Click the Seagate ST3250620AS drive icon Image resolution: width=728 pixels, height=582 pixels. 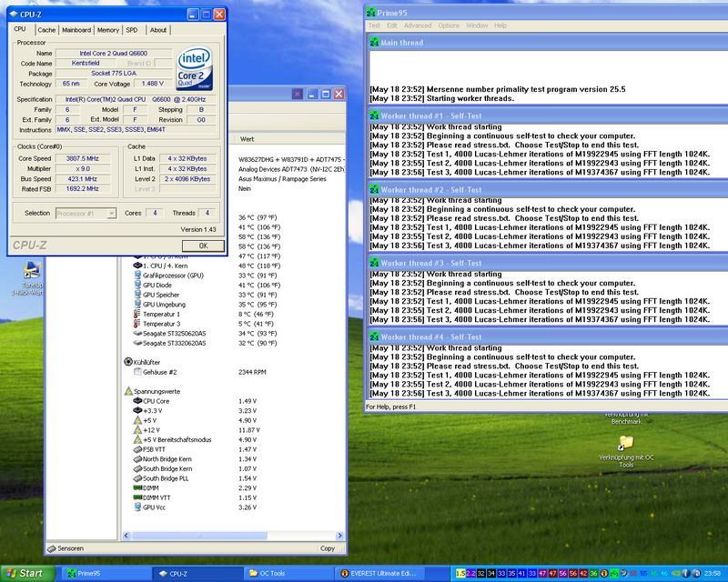pos(137,333)
